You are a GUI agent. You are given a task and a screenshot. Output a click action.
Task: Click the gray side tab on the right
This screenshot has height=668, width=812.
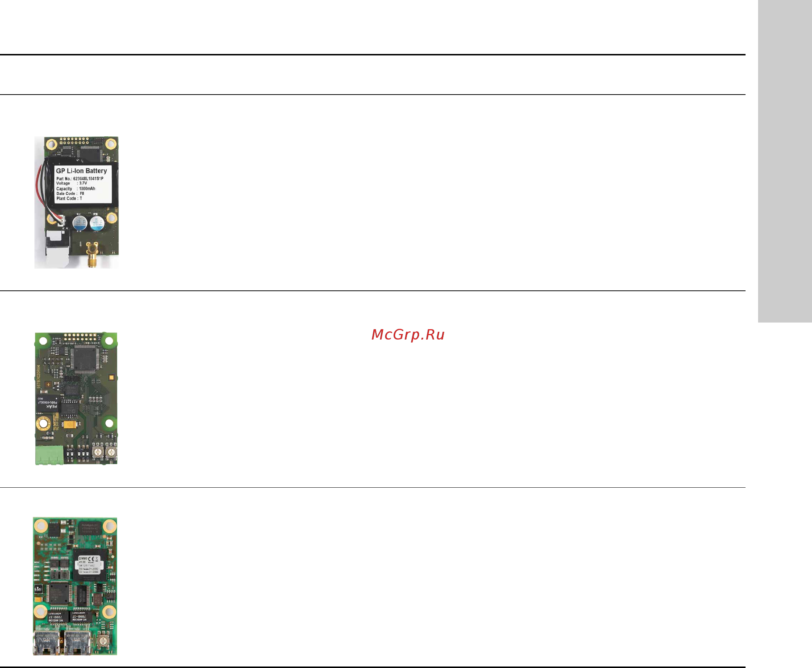pyautogui.click(x=785, y=161)
